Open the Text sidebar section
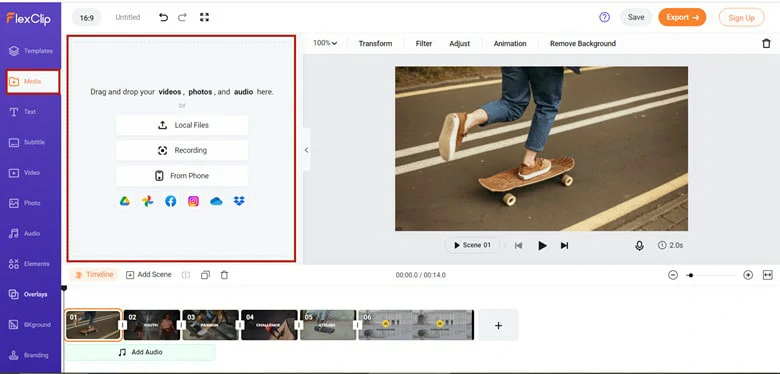Image resolution: width=780 pixels, height=374 pixels. tap(23, 112)
